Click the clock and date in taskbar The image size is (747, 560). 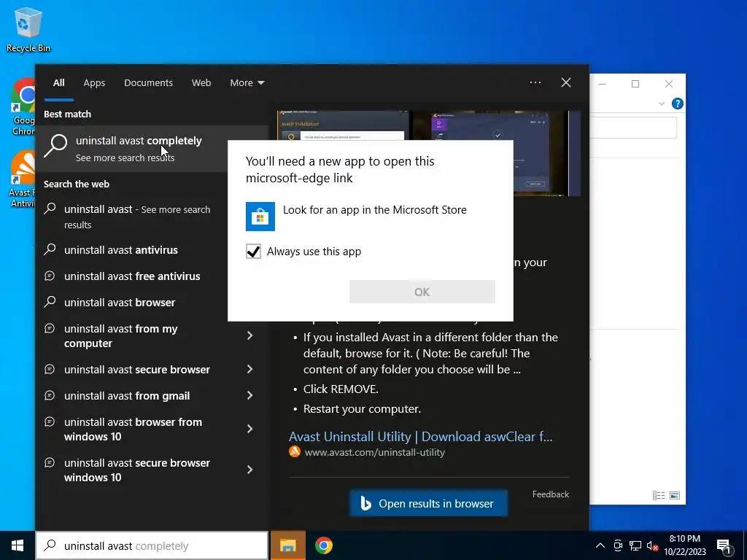pos(684,545)
